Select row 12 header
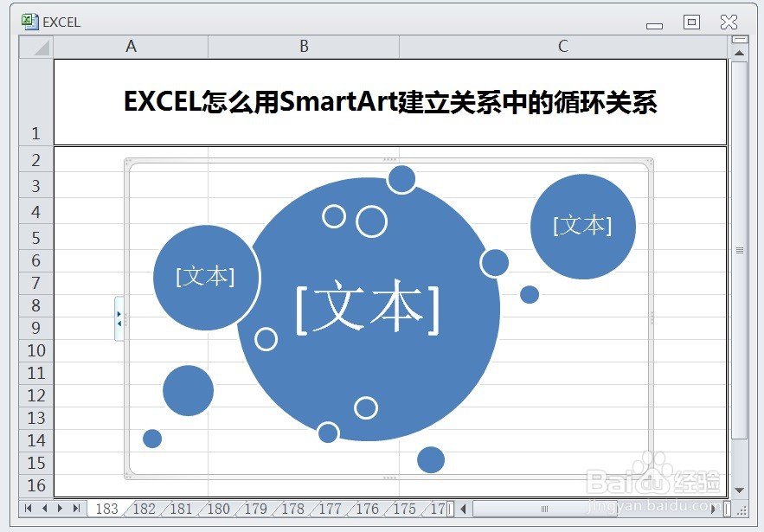Viewport: 764px width, 532px height. 35,395
